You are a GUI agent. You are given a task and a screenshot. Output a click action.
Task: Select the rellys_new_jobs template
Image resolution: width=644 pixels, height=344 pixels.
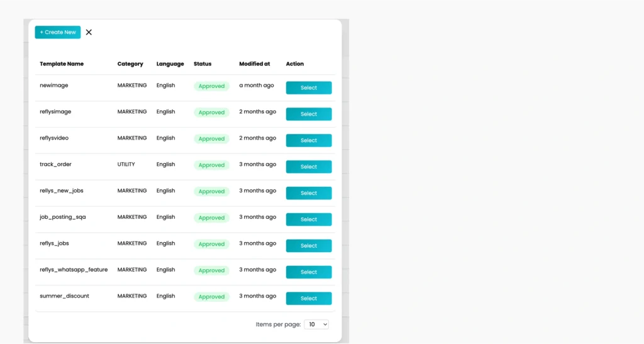308,192
